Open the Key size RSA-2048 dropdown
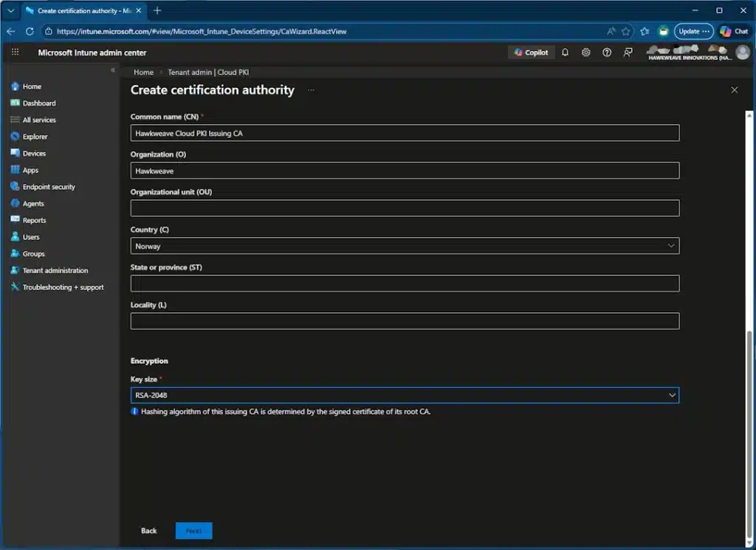Image resolution: width=756 pixels, height=550 pixels. tap(405, 396)
